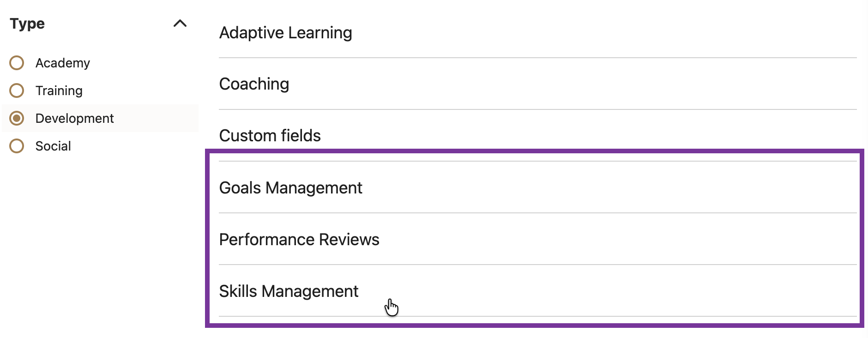Select the Training radio button

pyautogui.click(x=17, y=91)
